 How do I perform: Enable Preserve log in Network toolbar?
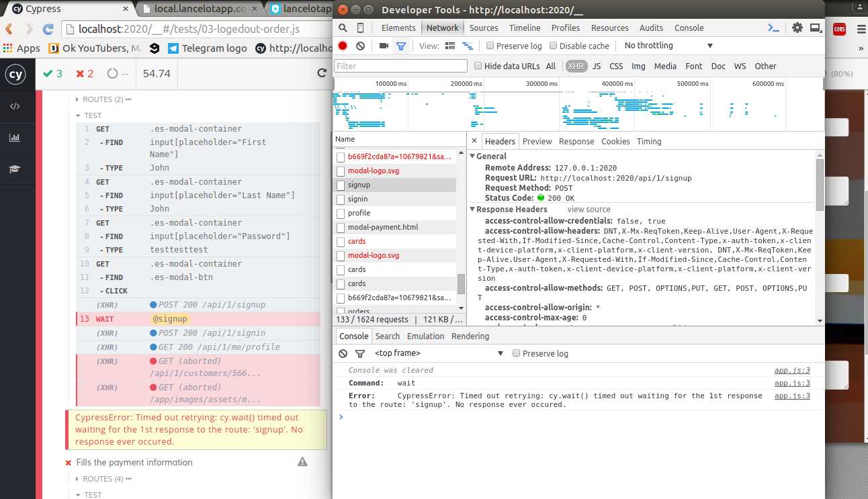pyautogui.click(x=490, y=46)
